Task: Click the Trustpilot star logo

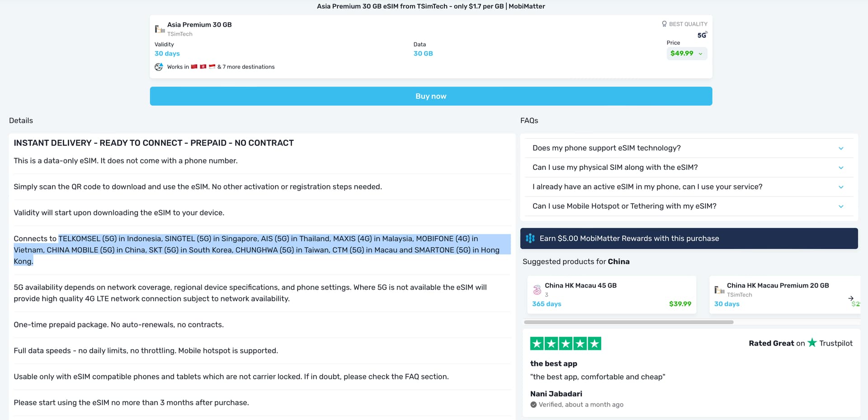Action: (x=812, y=343)
